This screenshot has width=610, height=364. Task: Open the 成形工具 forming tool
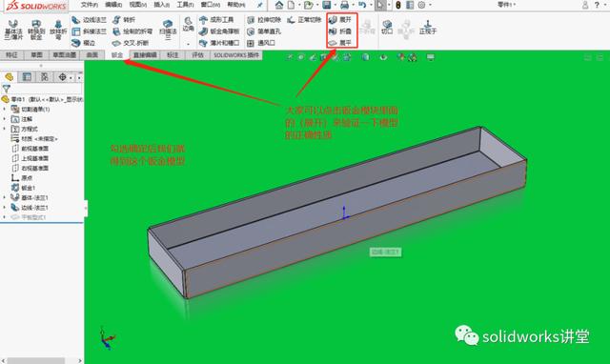coord(216,20)
